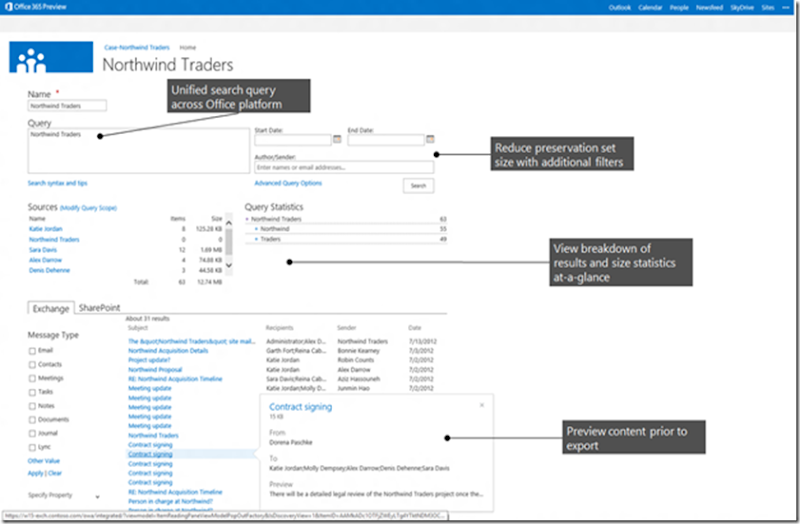Click the Modify Query Scope link
Viewport: 800px width, 524px height.
(89, 208)
